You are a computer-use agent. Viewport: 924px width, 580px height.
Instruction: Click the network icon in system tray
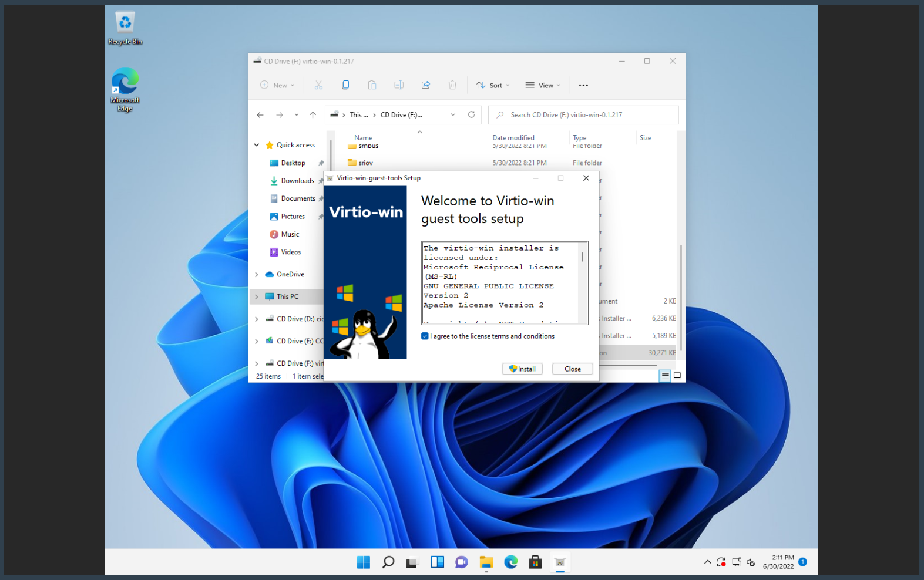click(736, 562)
